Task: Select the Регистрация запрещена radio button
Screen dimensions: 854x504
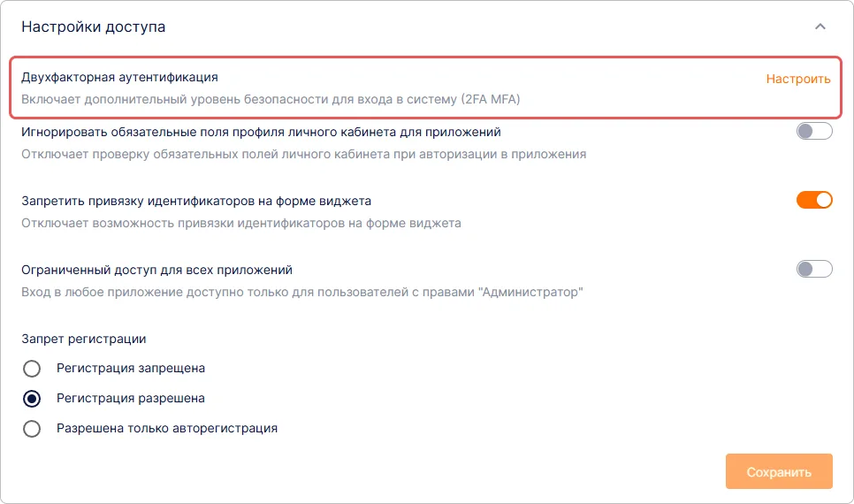Action: click(32, 368)
